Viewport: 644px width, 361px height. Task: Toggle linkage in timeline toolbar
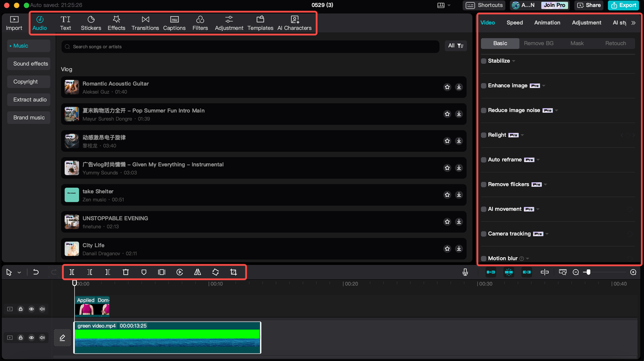click(x=527, y=272)
